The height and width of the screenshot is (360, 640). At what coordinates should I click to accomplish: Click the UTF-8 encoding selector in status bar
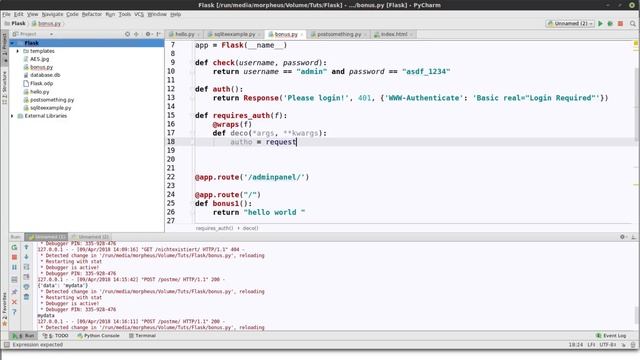click(608, 345)
